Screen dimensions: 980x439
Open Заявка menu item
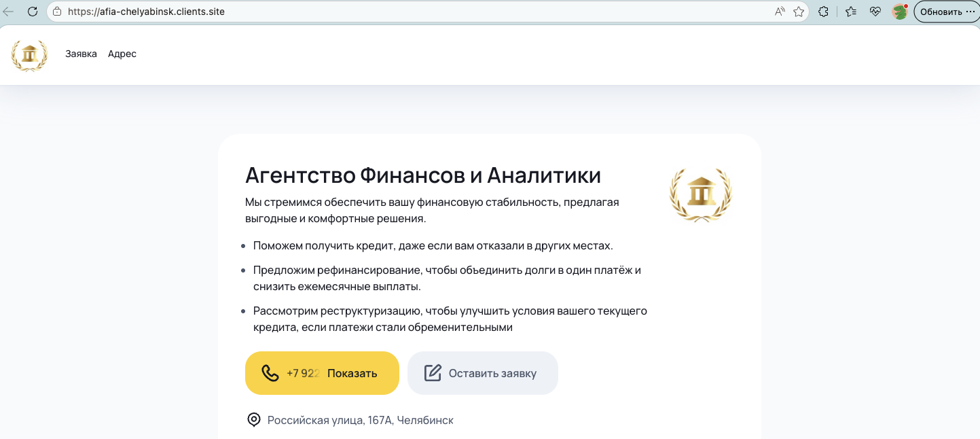tap(81, 54)
